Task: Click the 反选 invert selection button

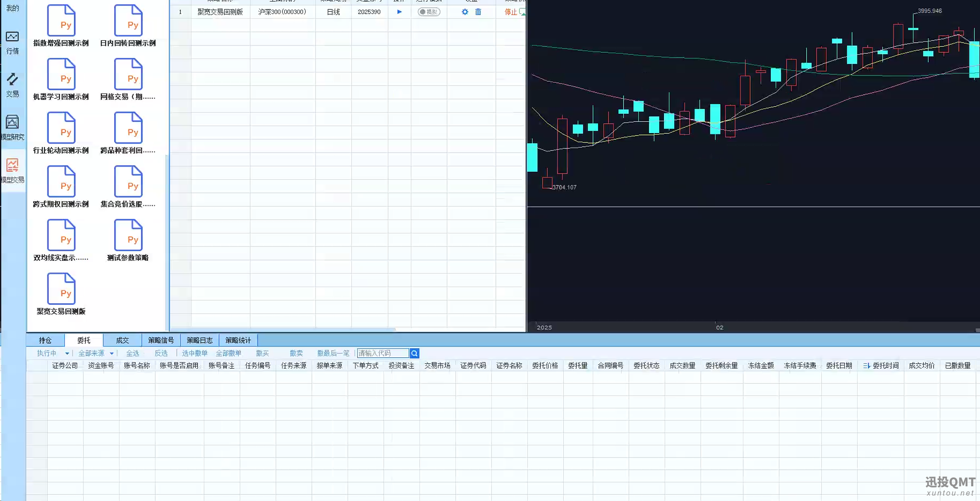Action: 161,353
